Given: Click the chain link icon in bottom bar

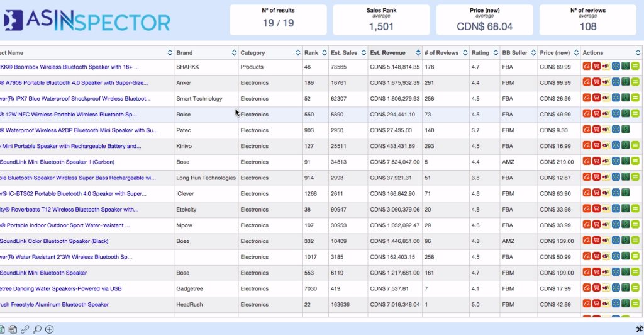Looking at the screenshot, I should tap(25, 329).
